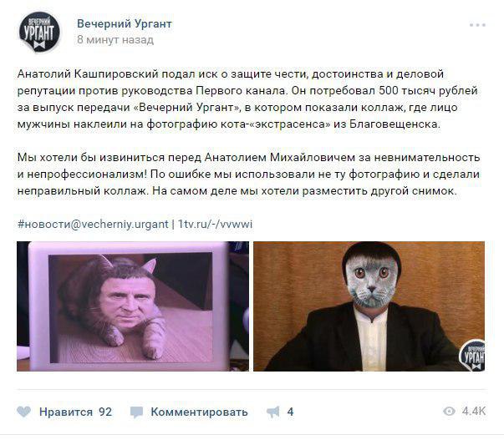Click the post's first paragraph text
Viewport: 504px width, 440px height.
(247, 99)
